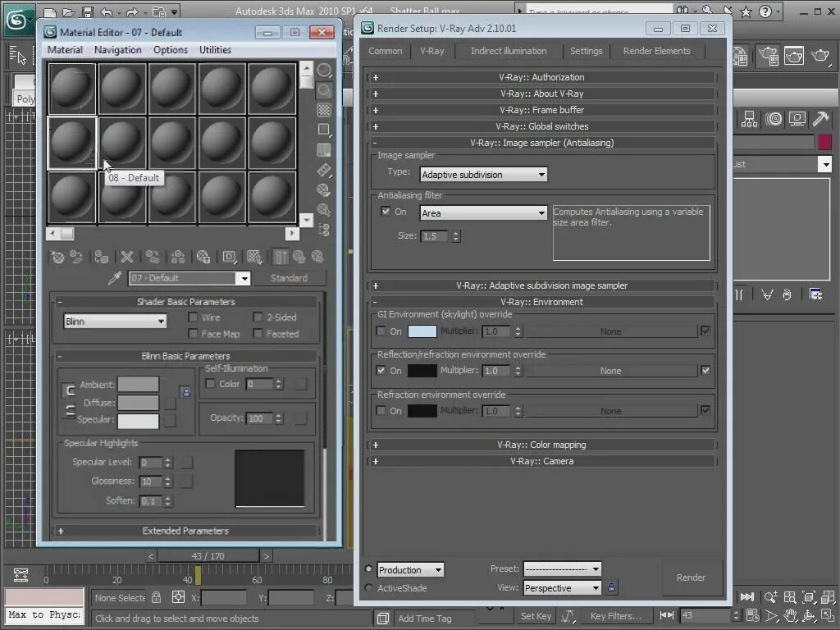This screenshot has width=840, height=630.
Task: Open Image sampler Type dropdown
Action: coord(483,175)
